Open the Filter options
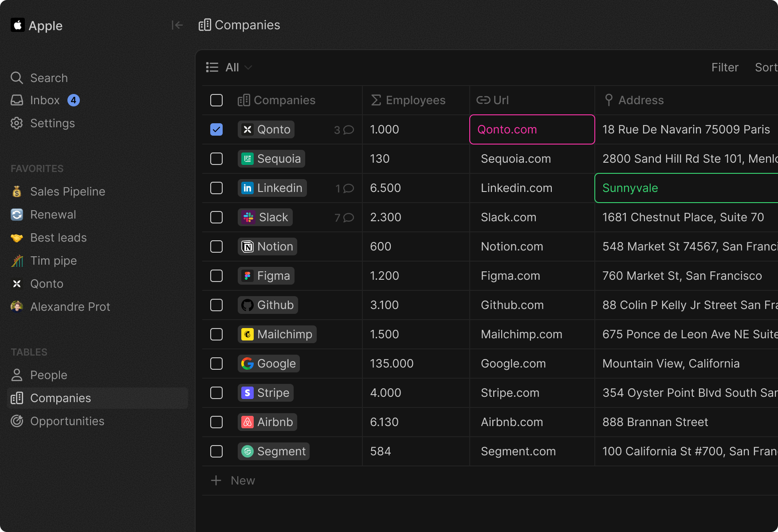This screenshot has height=532, width=778. (x=725, y=67)
